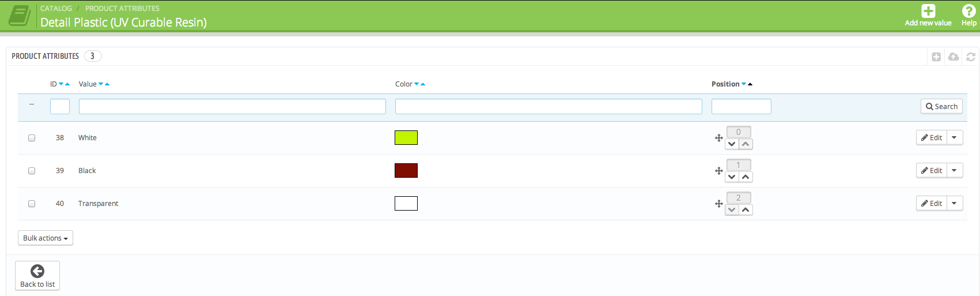Focus the Value filter field
980x296 pixels.
coord(232,107)
